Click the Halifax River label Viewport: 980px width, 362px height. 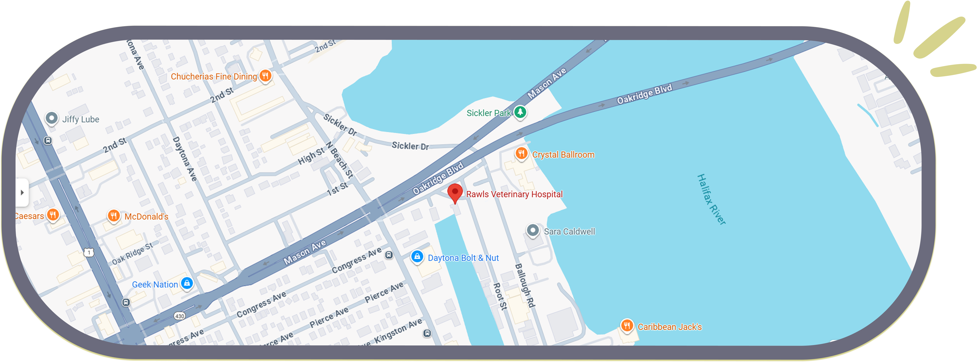711,199
